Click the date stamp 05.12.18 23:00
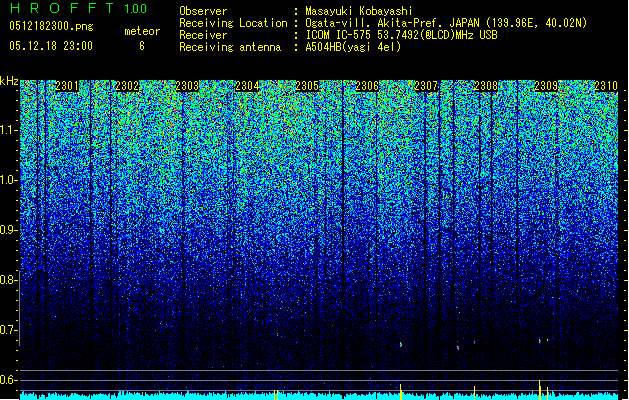 click(51, 46)
